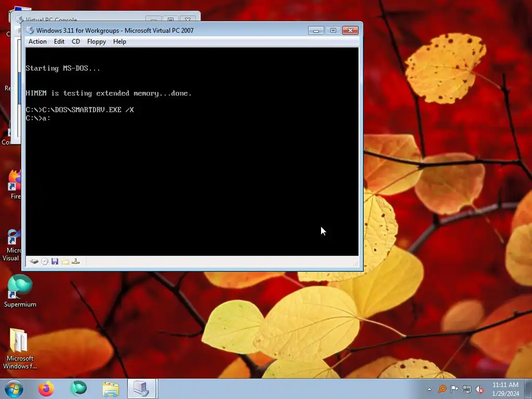Screen dimensions: 532x399
Task: Click the hard disk activity icon in status bar
Action: [x=34, y=262]
